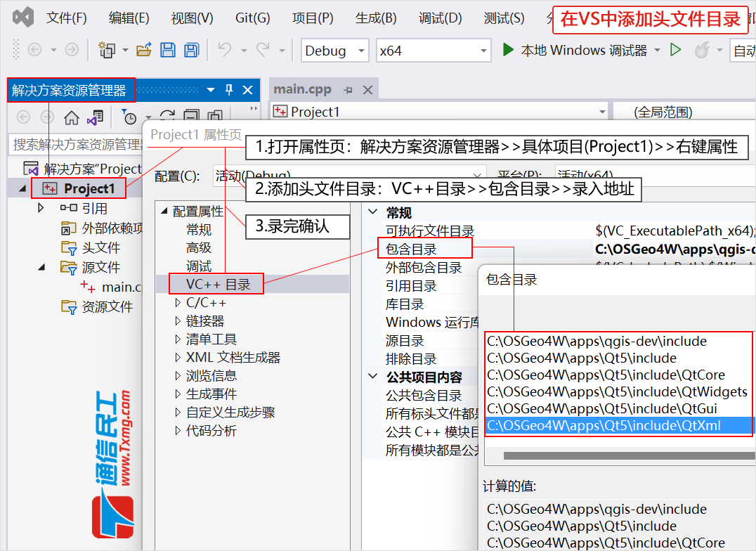Viewport: 756px width, 551px height.
Task: Click the undo arrow icon
Action: pyautogui.click(x=225, y=50)
